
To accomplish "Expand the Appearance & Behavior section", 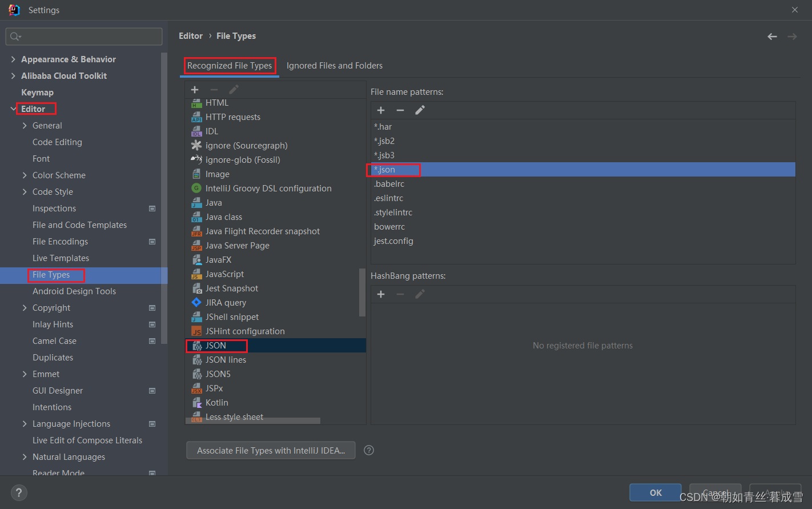I will click(x=13, y=59).
